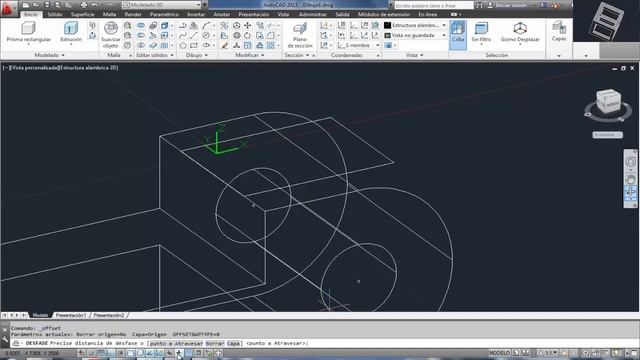
Task: Switch to the Insertar ribbon tab
Action: pos(196,14)
